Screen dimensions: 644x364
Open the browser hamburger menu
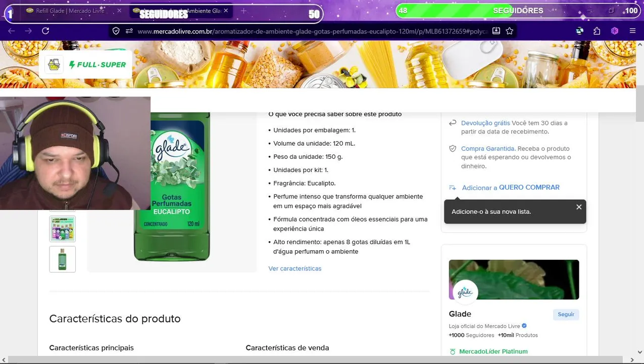tap(632, 31)
